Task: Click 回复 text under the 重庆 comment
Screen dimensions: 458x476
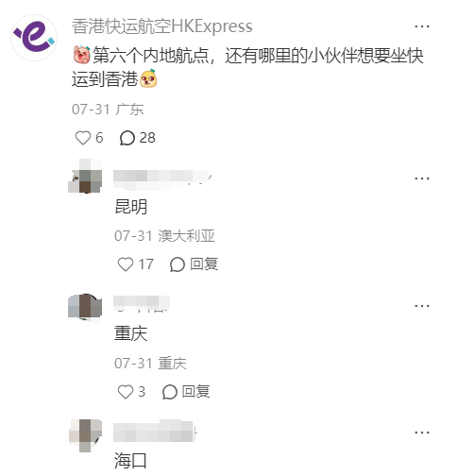Action: pyautogui.click(x=195, y=392)
